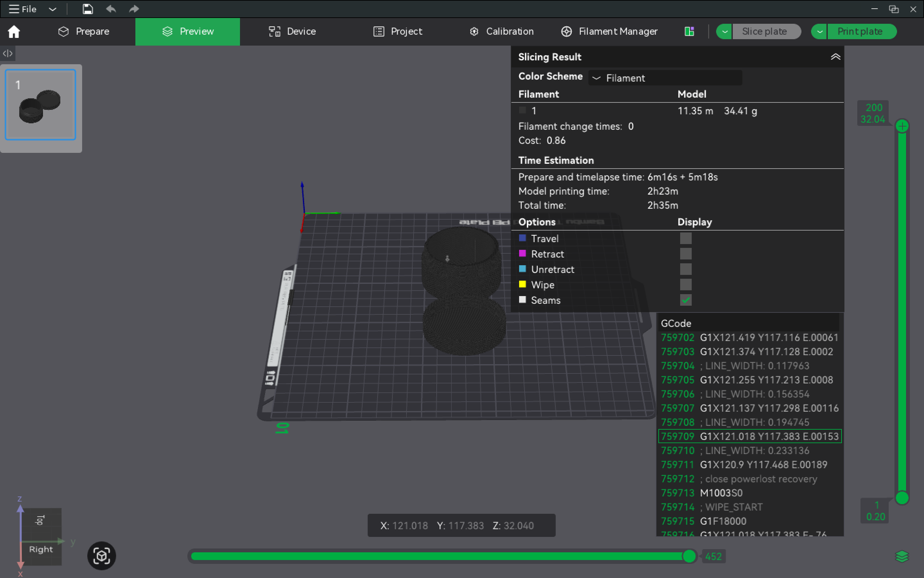This screenshot has height=578, width=924.
Task: Click the green layout panel icon
Action: [689, 31]
